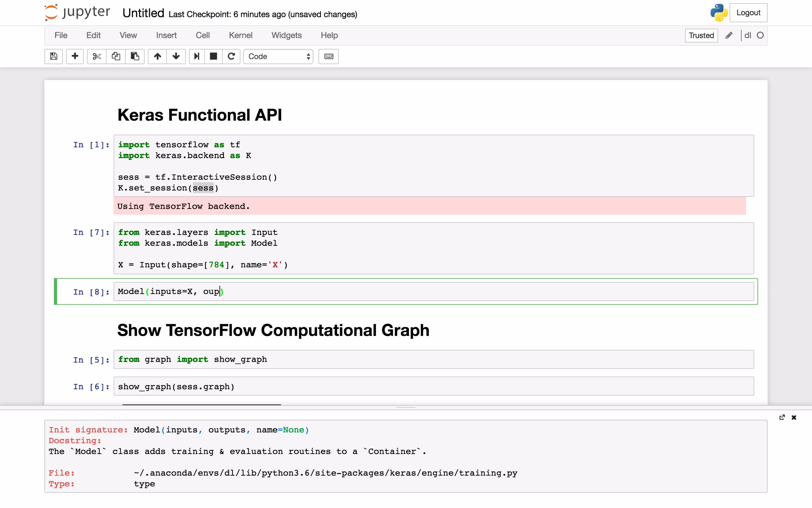Open the Insert menu
The image size is (812, 508).
pos(167,35)
